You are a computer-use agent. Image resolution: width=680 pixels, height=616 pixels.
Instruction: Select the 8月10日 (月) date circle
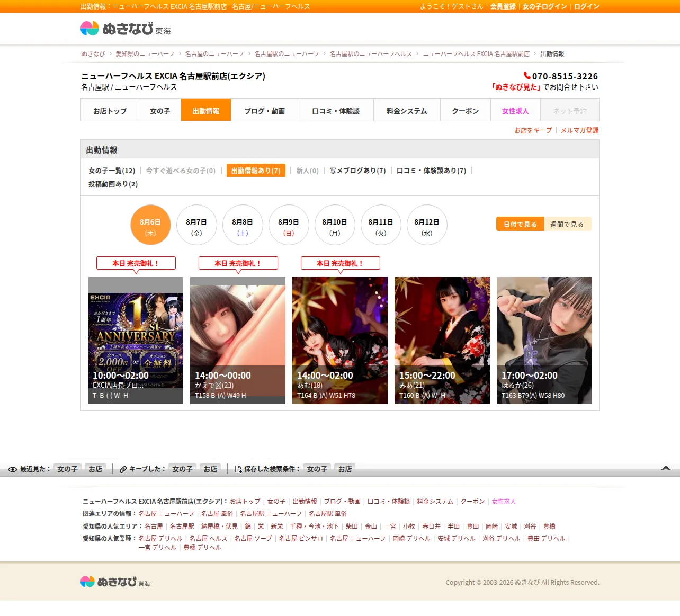pos(335,225)
